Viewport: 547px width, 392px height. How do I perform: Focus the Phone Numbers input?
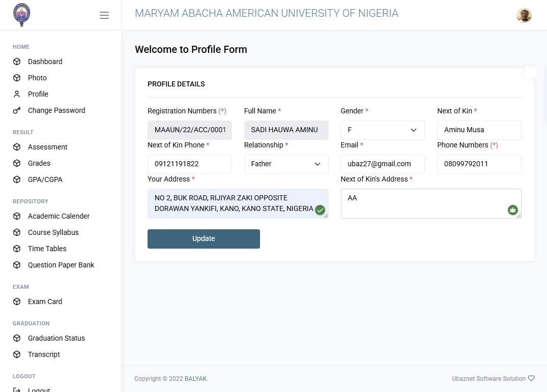[479, 164]
